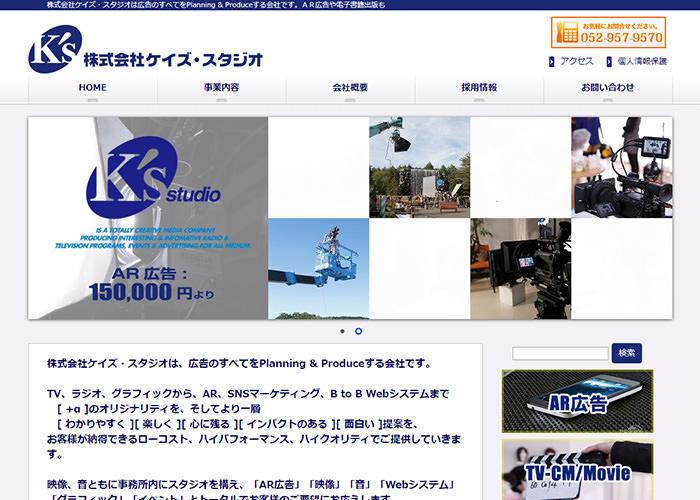This screenshot has width=700, height=500.
Task: Click the camera with monitor photo
Action: (x=622, y=167)
